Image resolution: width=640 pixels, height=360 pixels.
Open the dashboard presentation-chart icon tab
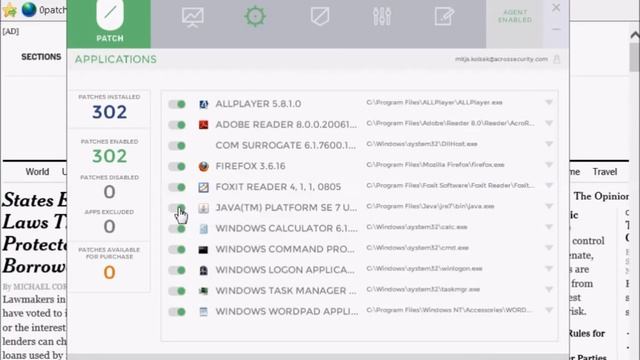[x=193, y=17]
